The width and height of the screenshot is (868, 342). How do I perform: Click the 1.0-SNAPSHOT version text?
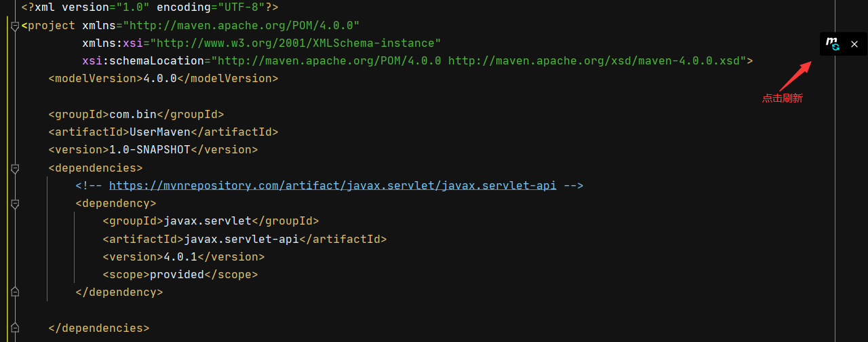click(x=150, y=149)
